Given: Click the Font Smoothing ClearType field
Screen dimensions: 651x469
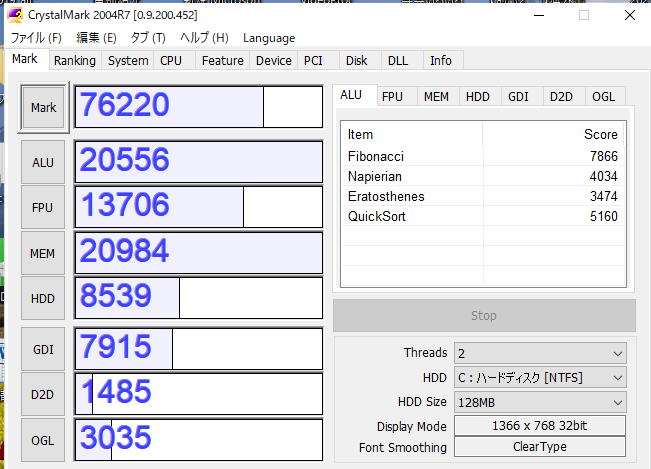Looking at the screenshot, I should coord(540,447).
